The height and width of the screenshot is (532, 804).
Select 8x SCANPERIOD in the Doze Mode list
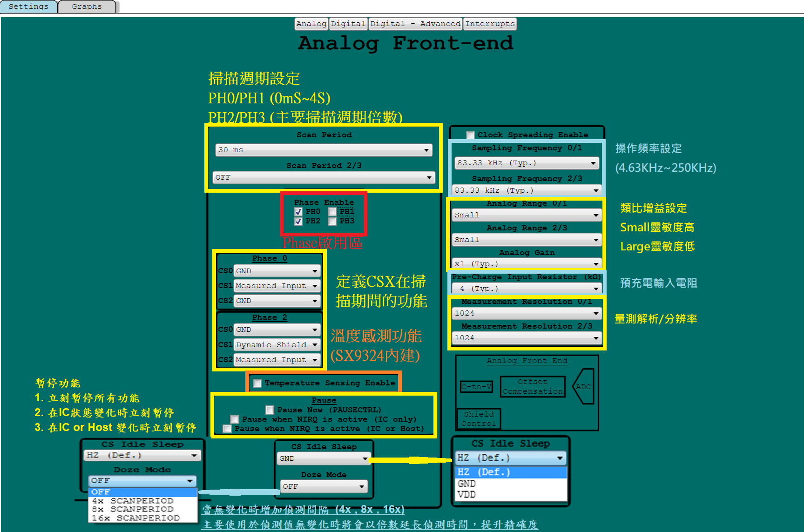(x=134, y=509)
